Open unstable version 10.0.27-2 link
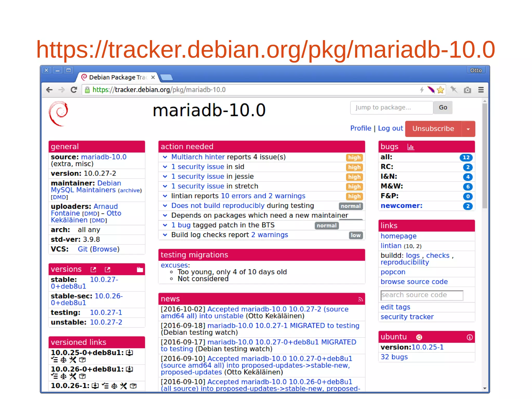 (x=106, y=322)
